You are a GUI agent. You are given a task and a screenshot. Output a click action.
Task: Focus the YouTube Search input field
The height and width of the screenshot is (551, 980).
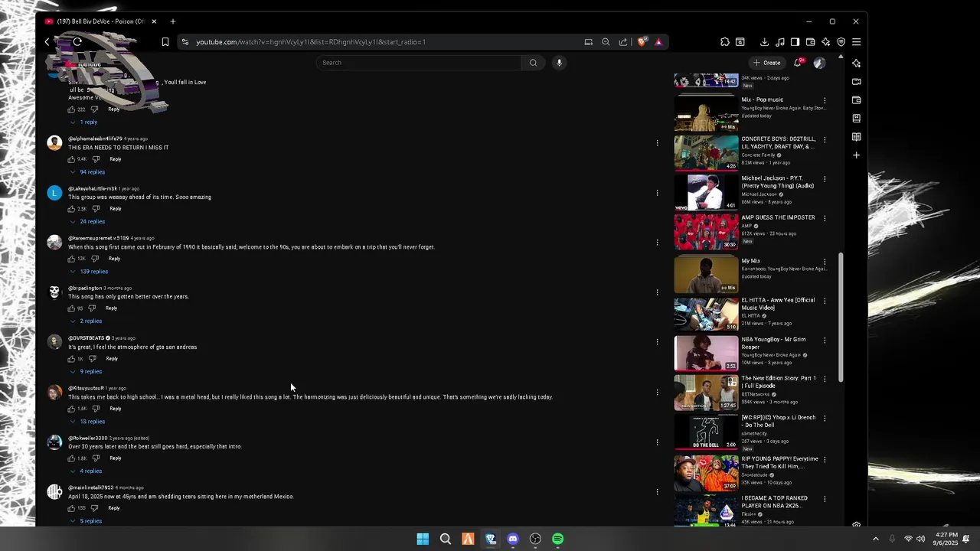[x=419, y=63]
